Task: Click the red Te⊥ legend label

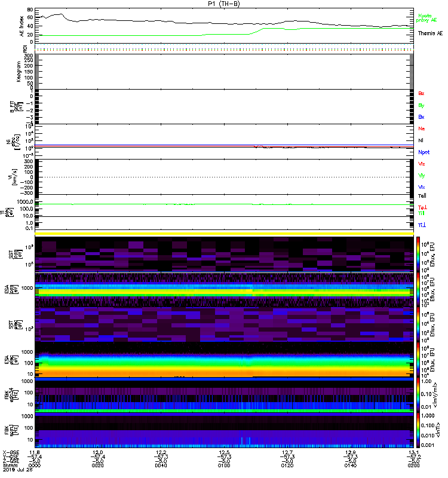Action: click(422, 207)
